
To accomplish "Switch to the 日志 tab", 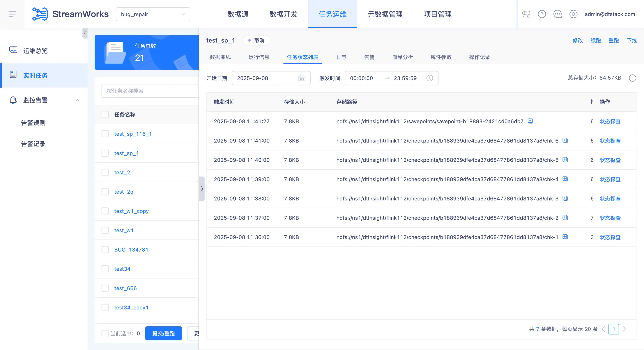I will (x=341, y=57).
